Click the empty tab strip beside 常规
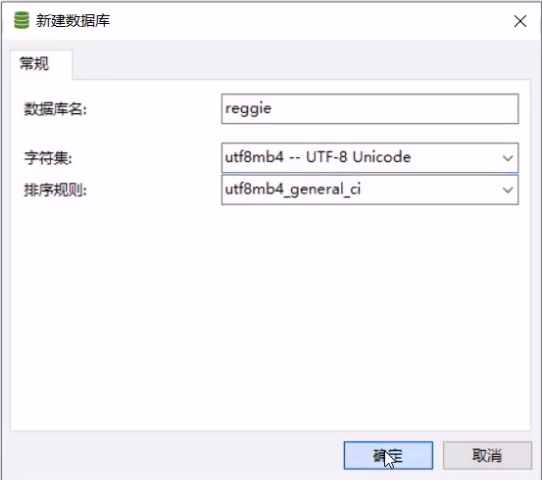The height and width of the screenshot is (480, 542). 301,65
